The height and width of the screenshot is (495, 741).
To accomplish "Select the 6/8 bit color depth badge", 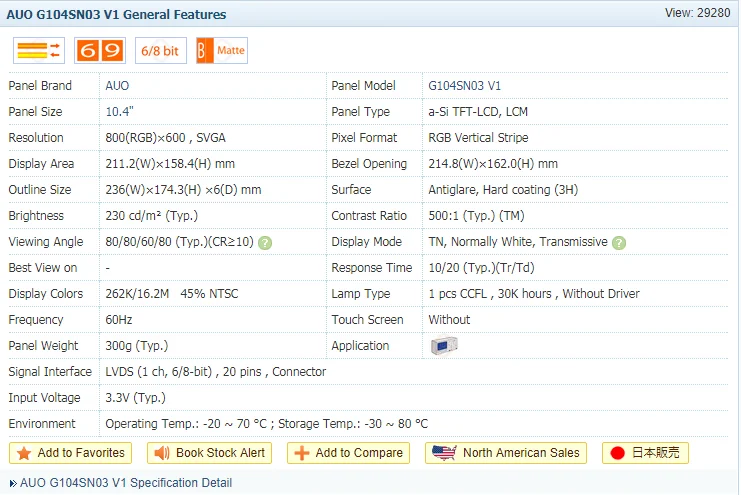I will tap(161, 51).
